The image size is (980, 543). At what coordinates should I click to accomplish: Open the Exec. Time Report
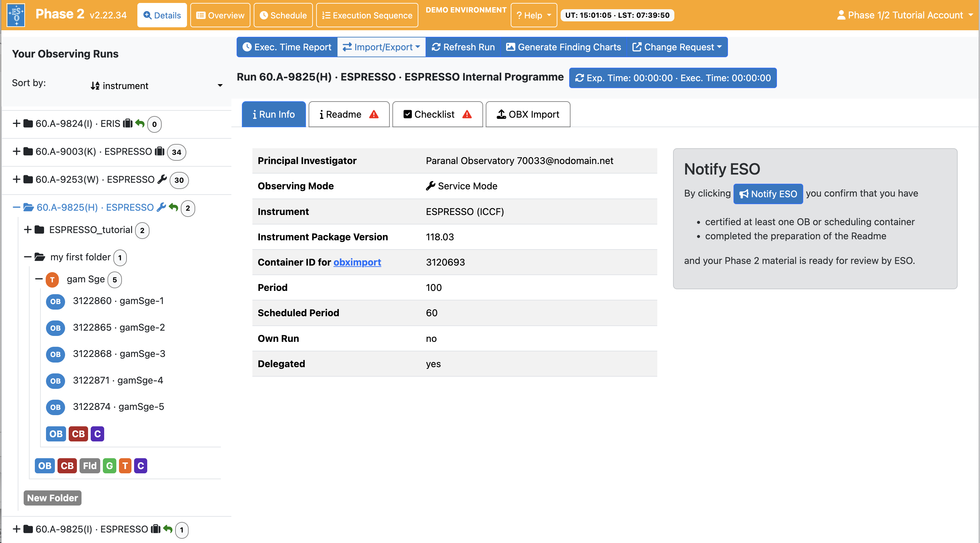pos(287,47)
